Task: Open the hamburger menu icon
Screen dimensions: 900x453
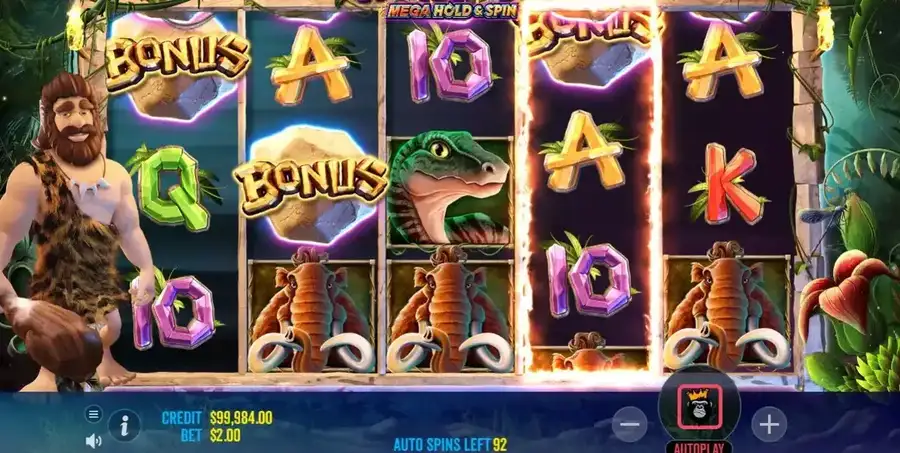Action: pyautogui.click(x=94, y=413)
